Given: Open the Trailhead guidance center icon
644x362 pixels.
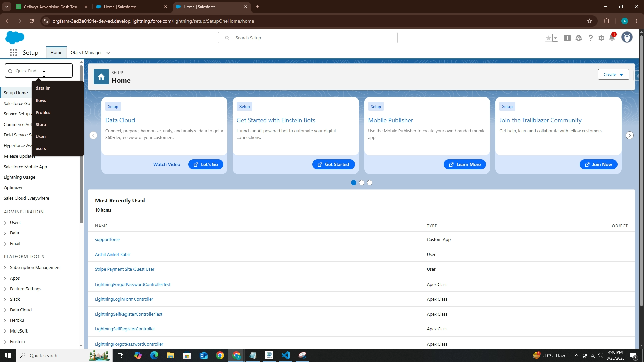Looking at the screenshot, I should tap(579, 38).
